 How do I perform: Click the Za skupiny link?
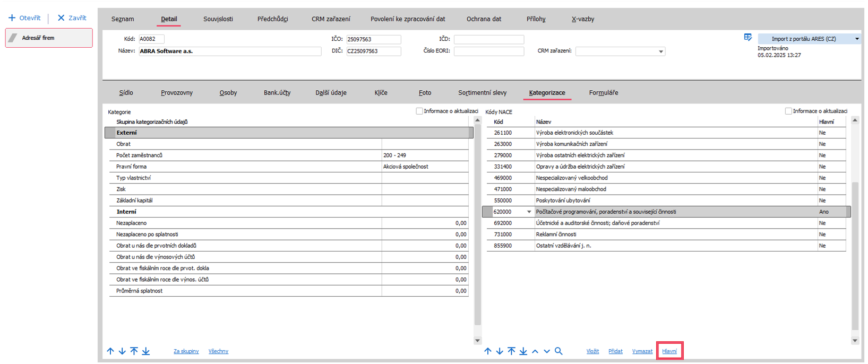pyautogui.click(x=186, y=351)
